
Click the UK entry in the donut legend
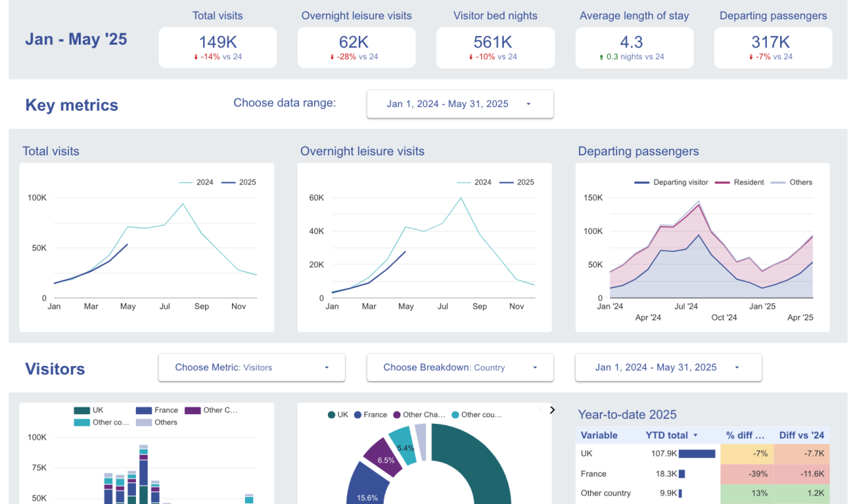[338, 415]
